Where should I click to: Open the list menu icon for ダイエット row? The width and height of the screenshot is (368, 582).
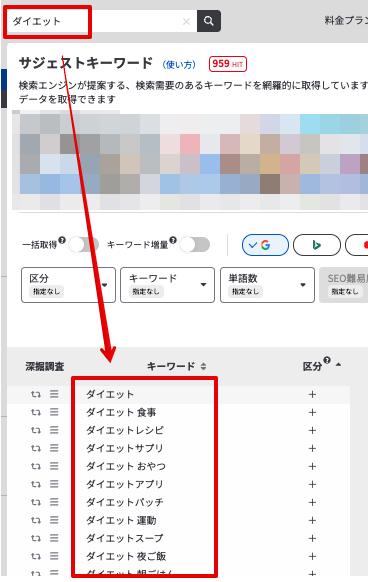[x=54, y=394]
